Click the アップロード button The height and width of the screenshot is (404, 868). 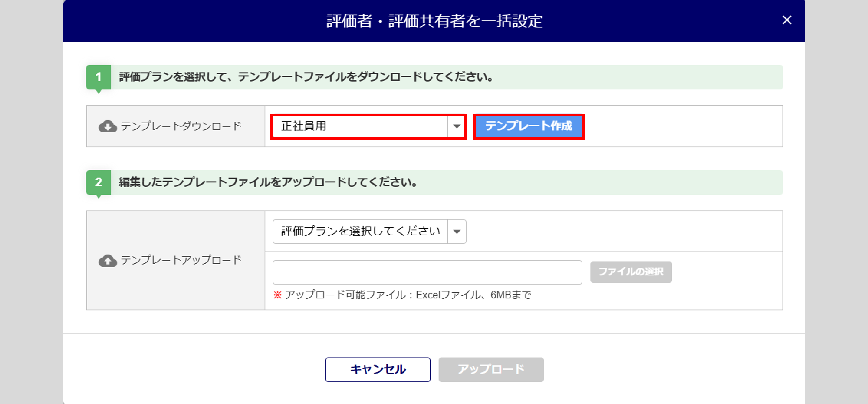pyautogui.click(x=491, y=370)
